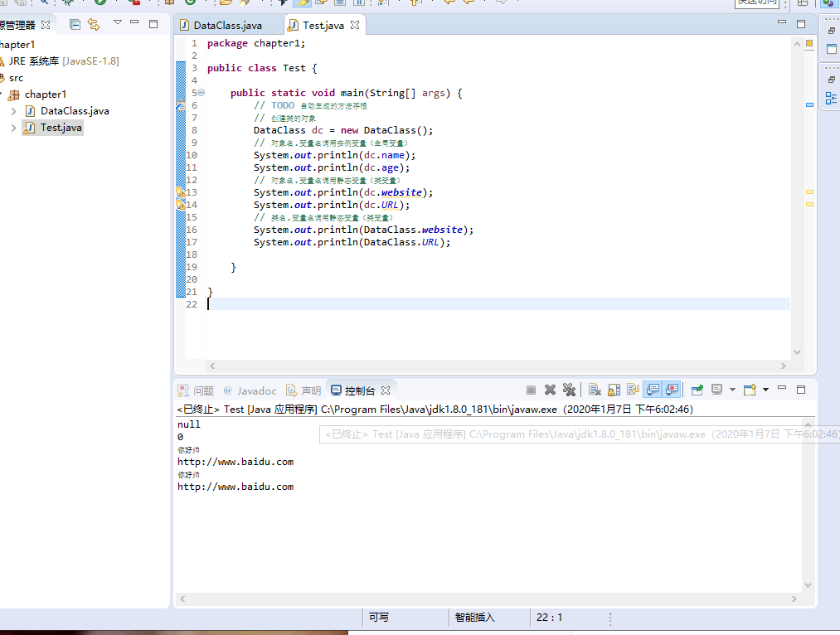840x635 pixels.
Task: Open the Javadoc tab
Action: click(250, 390)
